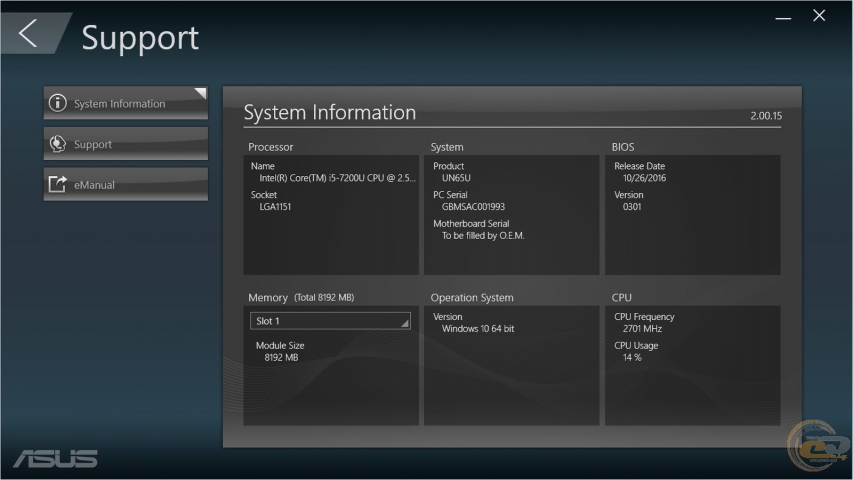This screenshot has width=853, height=480.
Task: Select the product value UN65U
Action: 456,178
